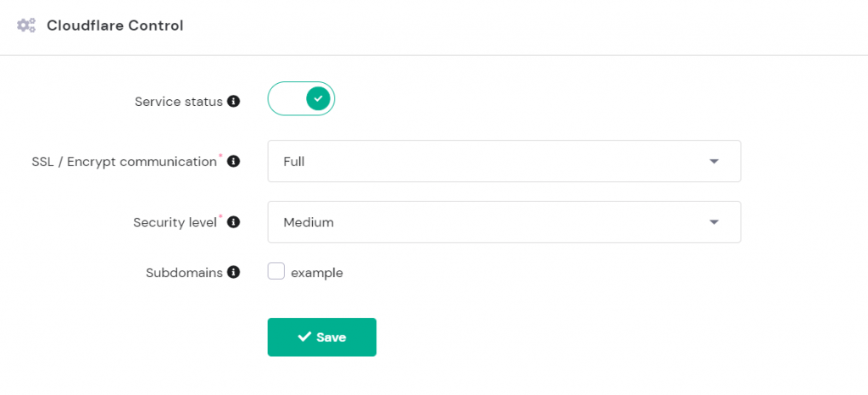Click the checkmark icon inside Save button
The height and width of the screenshot is (395, 868).
304,337
